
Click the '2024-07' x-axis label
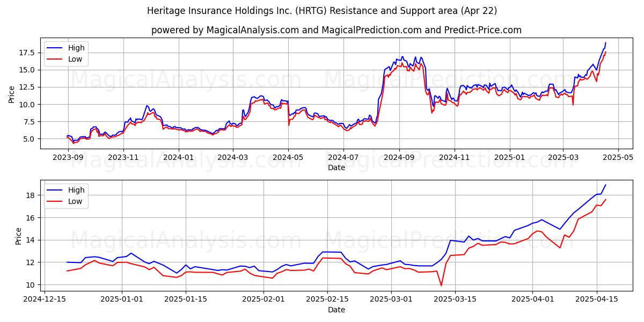click(343, 158)
